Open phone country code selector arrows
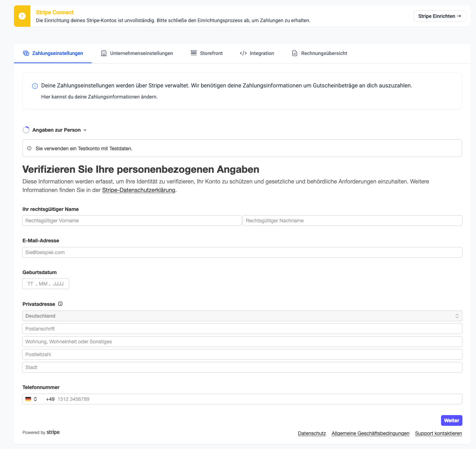Image resolution: width=476 pixels, height=449 pixels. point(35,399)
